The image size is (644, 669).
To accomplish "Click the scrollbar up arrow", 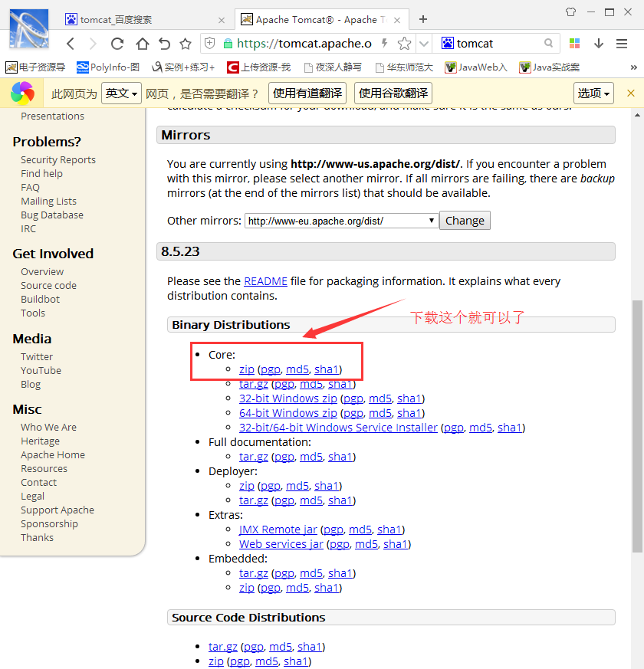I will (637, 115).
